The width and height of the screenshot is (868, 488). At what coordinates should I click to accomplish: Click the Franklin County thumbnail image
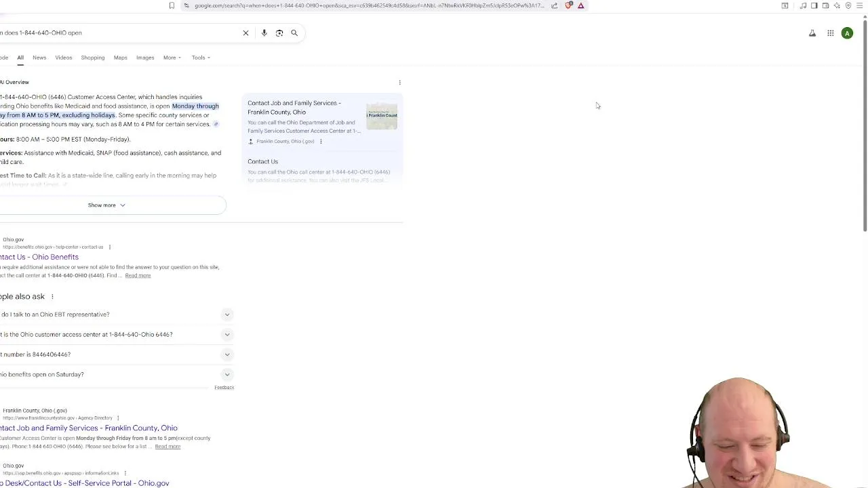pyautogui.click(x=382, y=116)
